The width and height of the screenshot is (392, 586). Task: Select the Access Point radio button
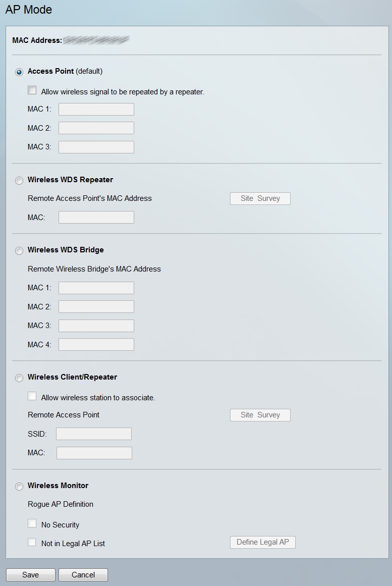19,72
